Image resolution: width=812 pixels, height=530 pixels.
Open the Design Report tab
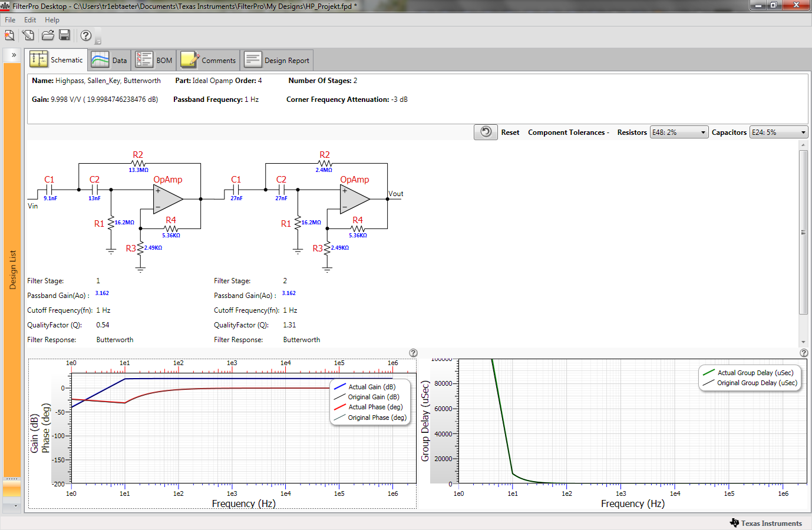276,60
